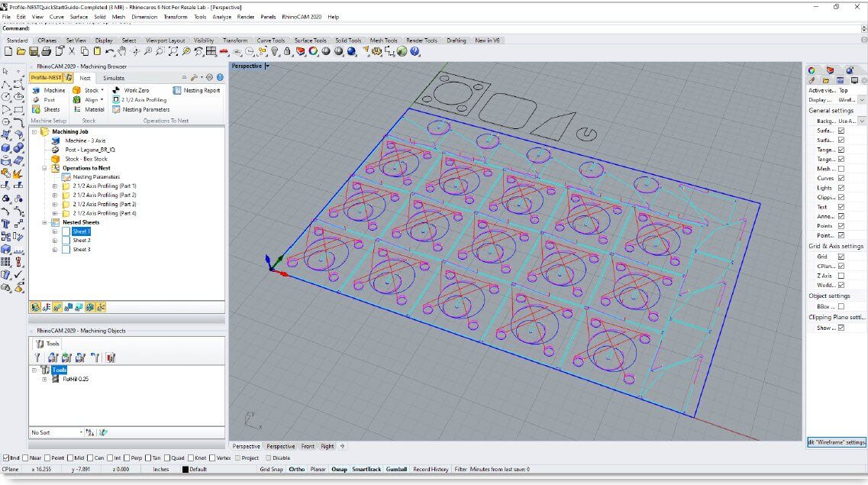The image size is (868, 485).
Task: Click the Edit "Wireframe" settings button
Action: point(837,442)
